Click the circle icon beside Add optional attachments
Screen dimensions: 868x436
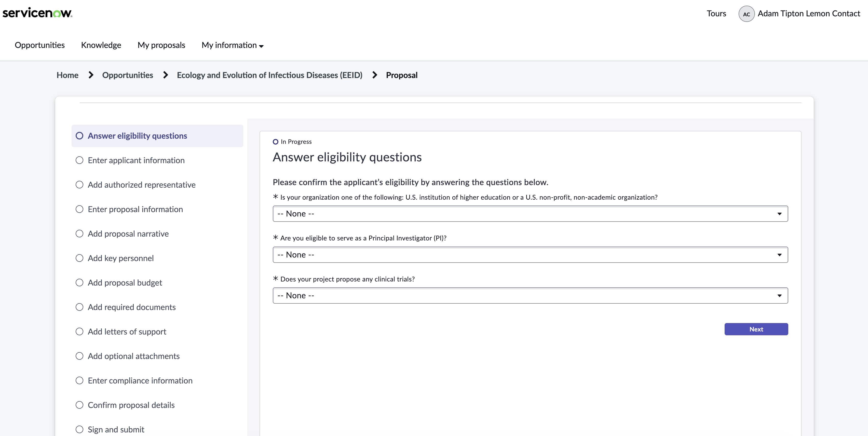coord(79,356)
